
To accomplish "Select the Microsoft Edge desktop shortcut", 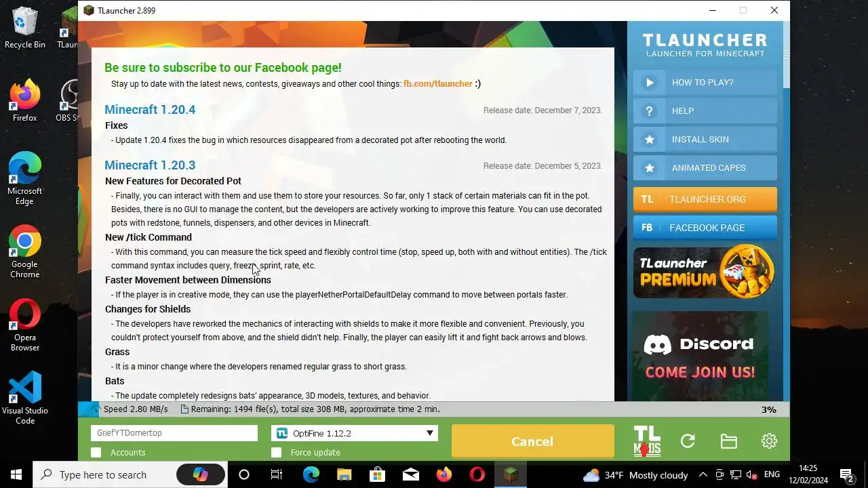I will tap(25, 178).
